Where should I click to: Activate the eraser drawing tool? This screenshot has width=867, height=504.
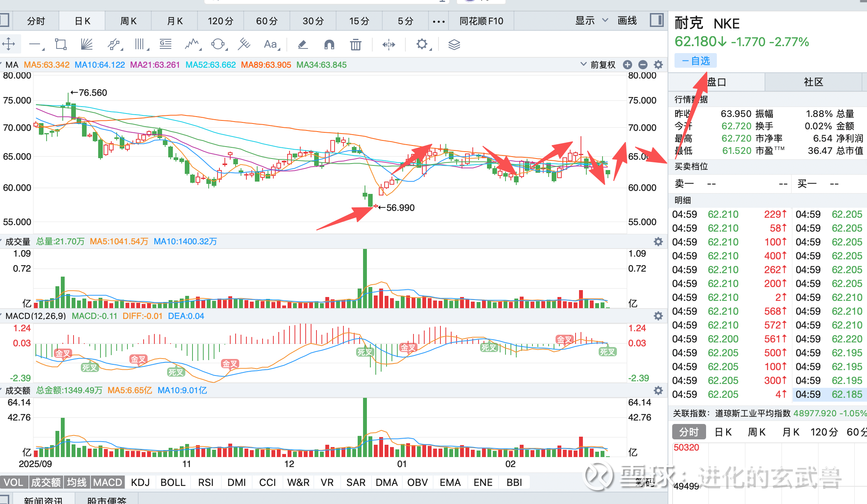point(303,44)
